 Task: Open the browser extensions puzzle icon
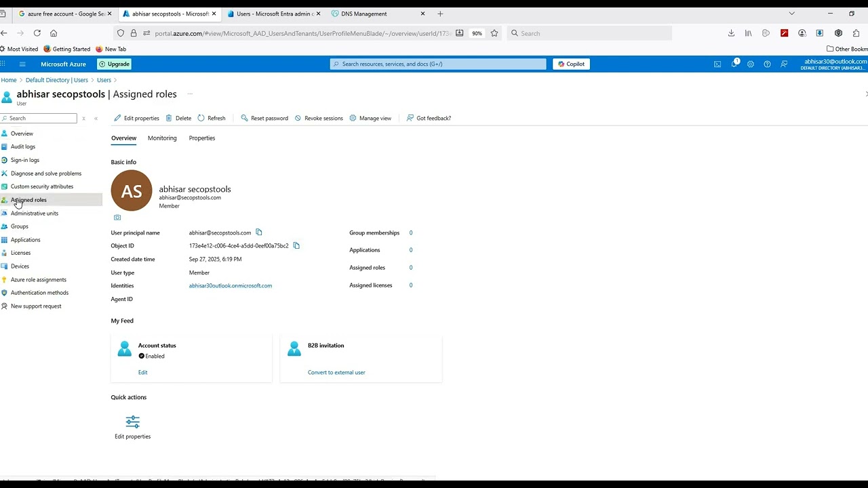click(x=856, y=33)
